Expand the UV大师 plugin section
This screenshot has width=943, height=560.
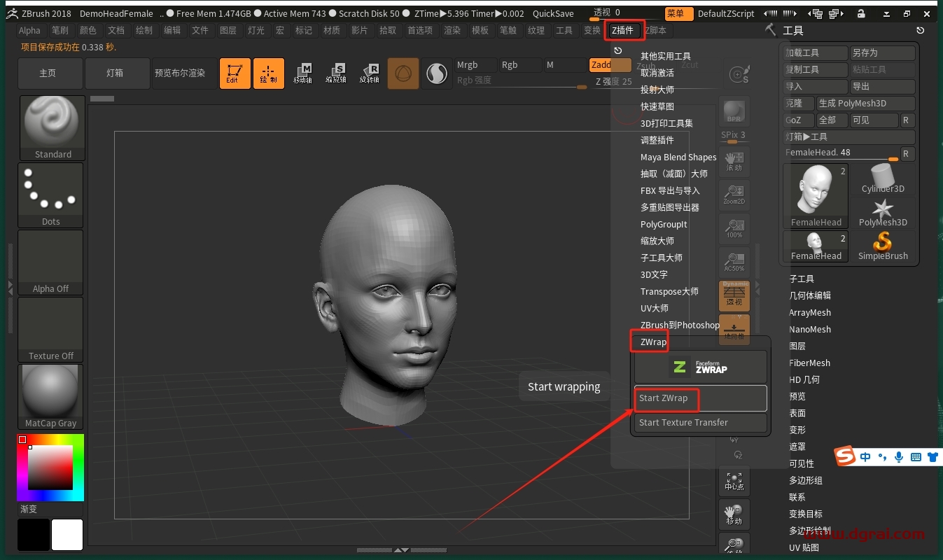click(x=654, y=308)
